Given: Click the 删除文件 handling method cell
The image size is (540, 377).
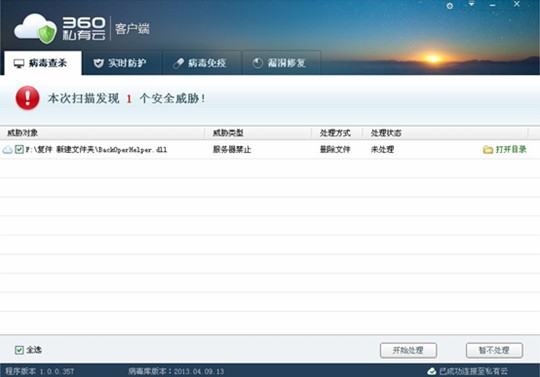Looking at the screenshot, I should click(x=335, y=149).
